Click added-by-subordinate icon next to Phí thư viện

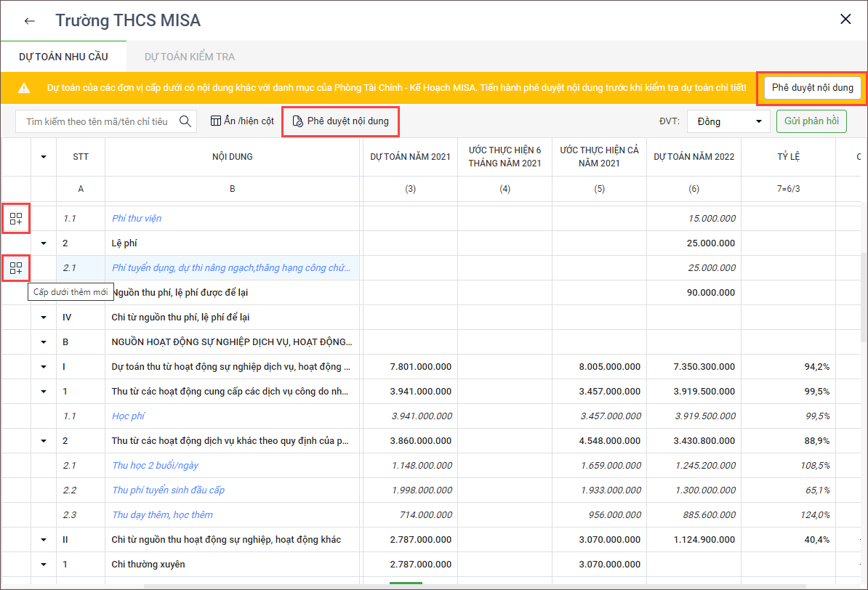point(16,219)
